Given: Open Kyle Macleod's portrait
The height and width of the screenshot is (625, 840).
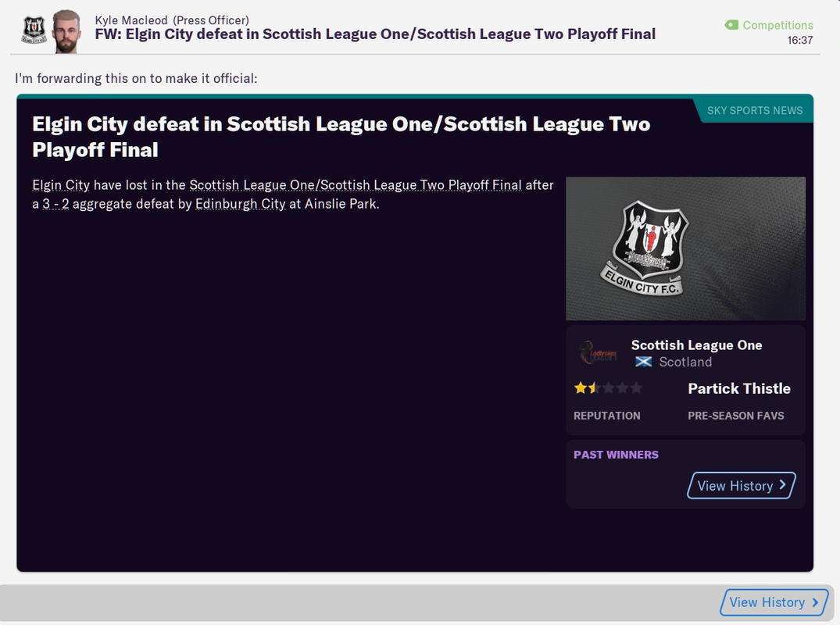Looking at the screenshot, I should [x=66, y=31].
